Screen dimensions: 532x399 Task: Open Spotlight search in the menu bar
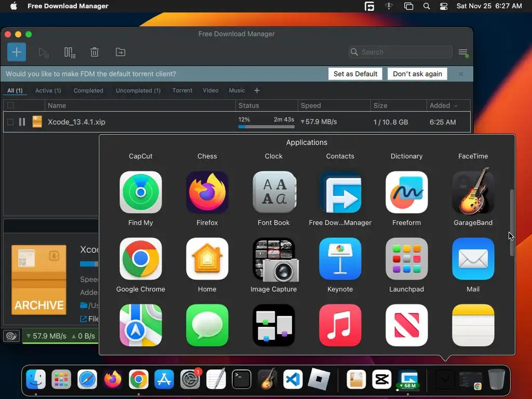click(x=427, y=6)
